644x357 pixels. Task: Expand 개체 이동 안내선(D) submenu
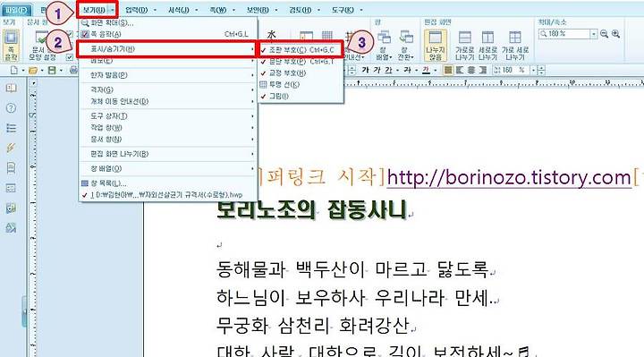167,101
